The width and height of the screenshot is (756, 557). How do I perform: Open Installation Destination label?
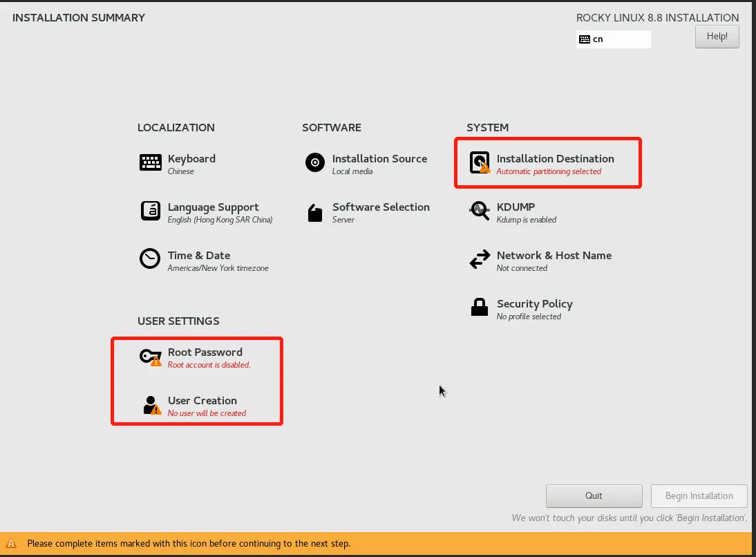(x=556, y=159)
